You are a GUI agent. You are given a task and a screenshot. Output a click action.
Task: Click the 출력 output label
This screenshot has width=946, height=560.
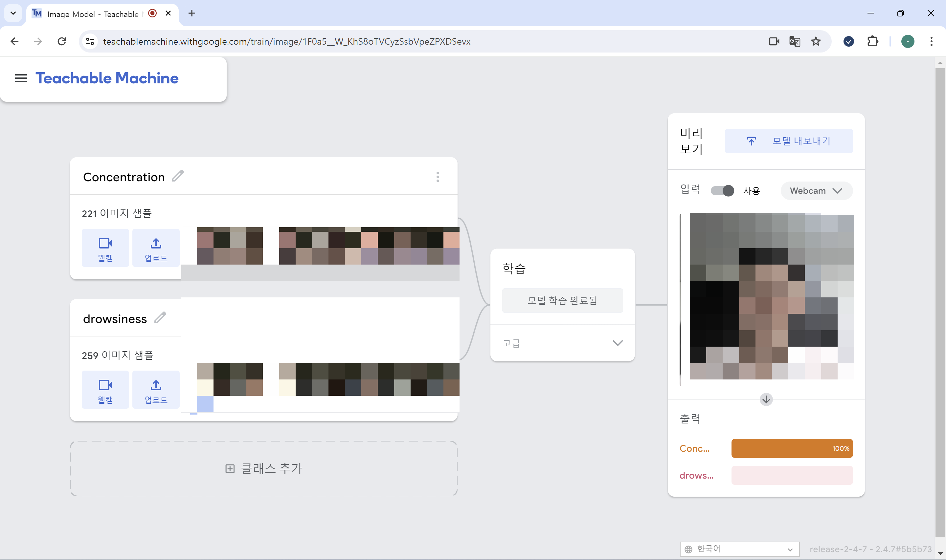click(689, 419)
